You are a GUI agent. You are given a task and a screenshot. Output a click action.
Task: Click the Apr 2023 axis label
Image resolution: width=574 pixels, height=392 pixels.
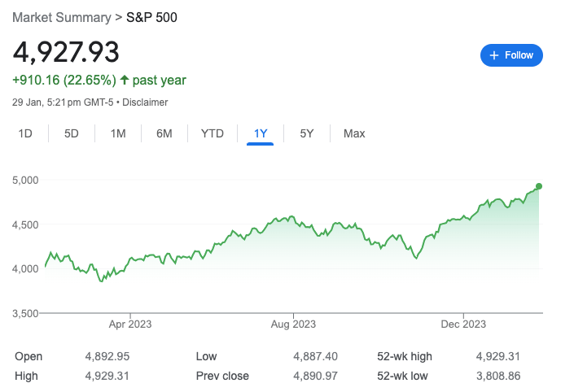130,324
